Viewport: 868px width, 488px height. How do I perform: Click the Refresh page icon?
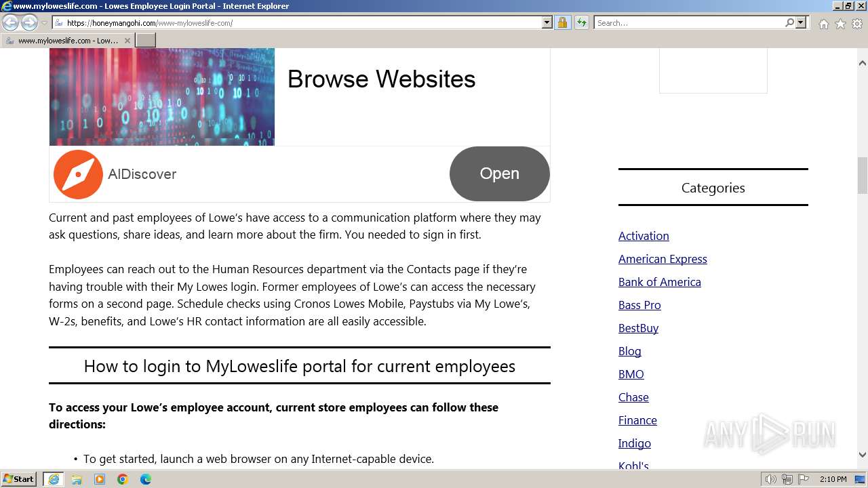click(582, 23)
